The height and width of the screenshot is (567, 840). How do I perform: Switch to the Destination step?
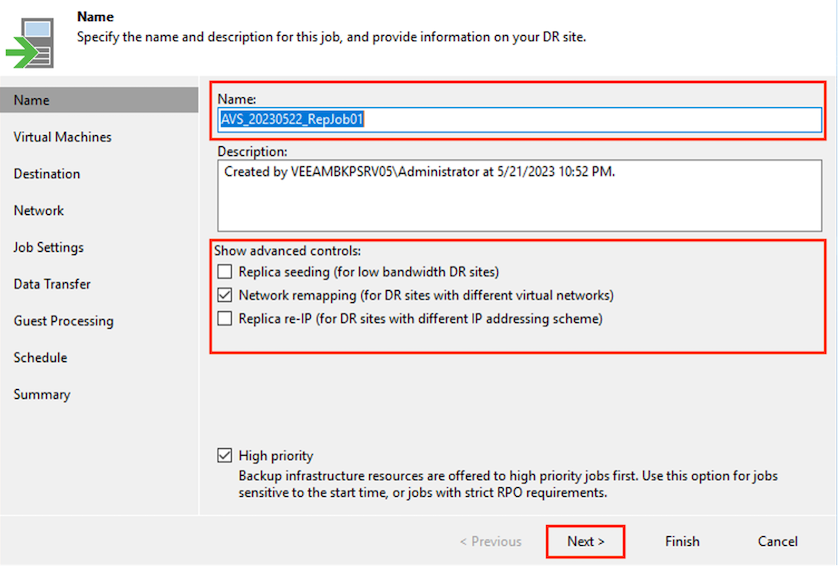[47, 174]
